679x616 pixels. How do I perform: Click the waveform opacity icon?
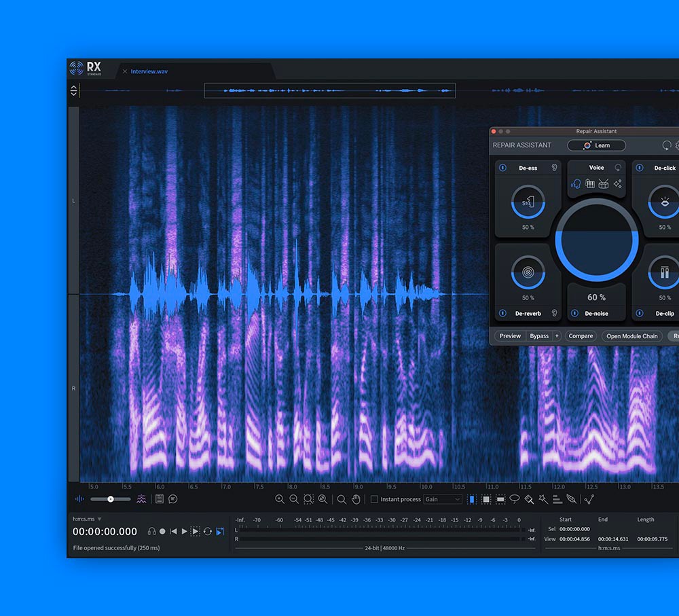(79, 499)
